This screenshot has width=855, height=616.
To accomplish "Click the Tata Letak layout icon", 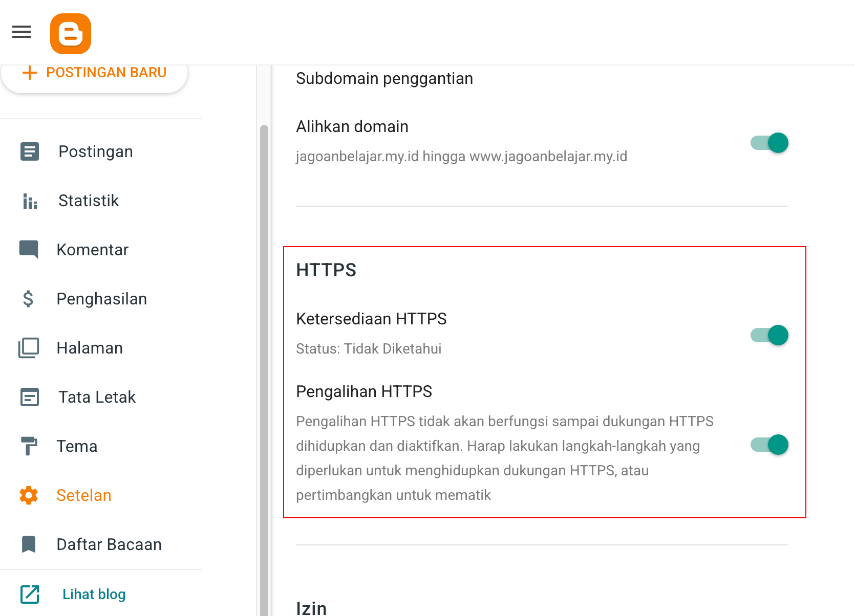I will click(x=30, y=397).
